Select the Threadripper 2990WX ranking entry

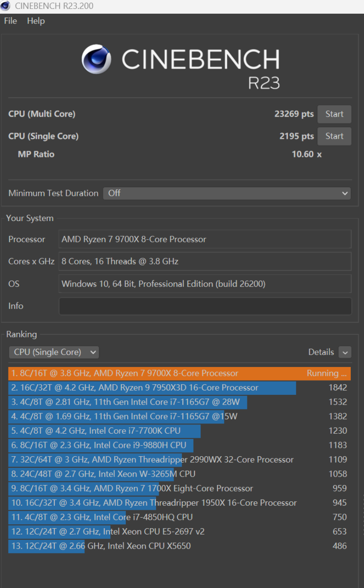click(x=179, y=459)
